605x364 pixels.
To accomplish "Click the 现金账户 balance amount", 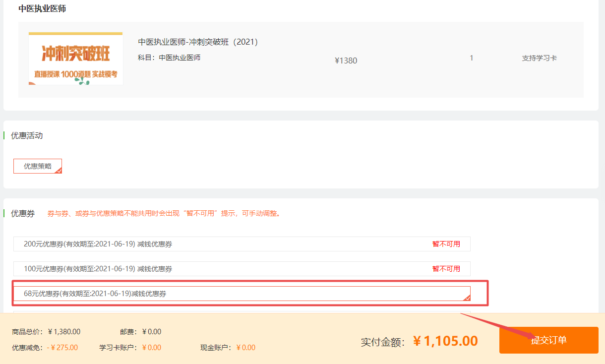I will pyautogui.click(x=245, y=348).
